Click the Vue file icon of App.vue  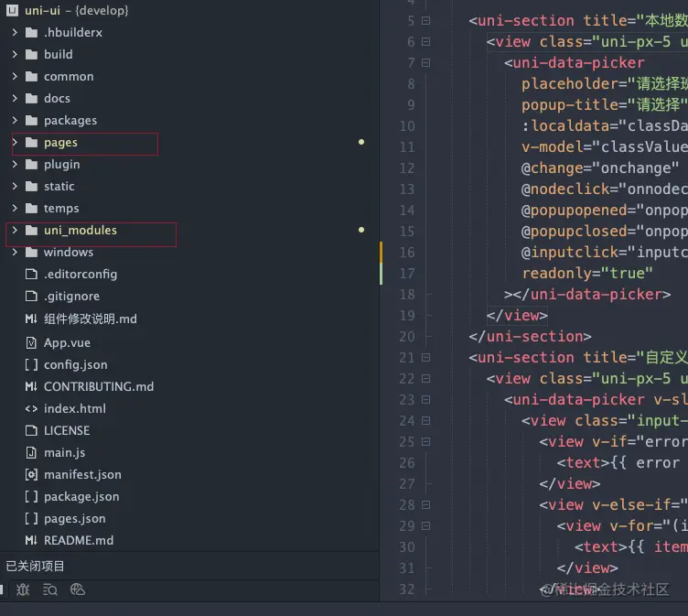(x=31, y=342)
